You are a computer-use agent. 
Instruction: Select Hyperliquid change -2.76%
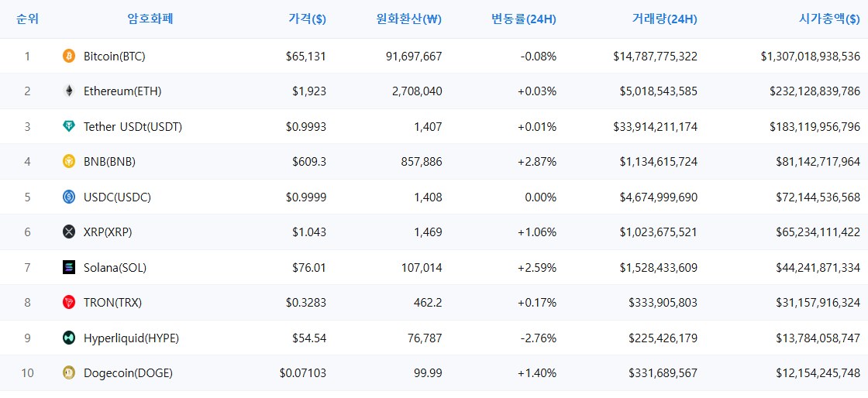point(539,338)
